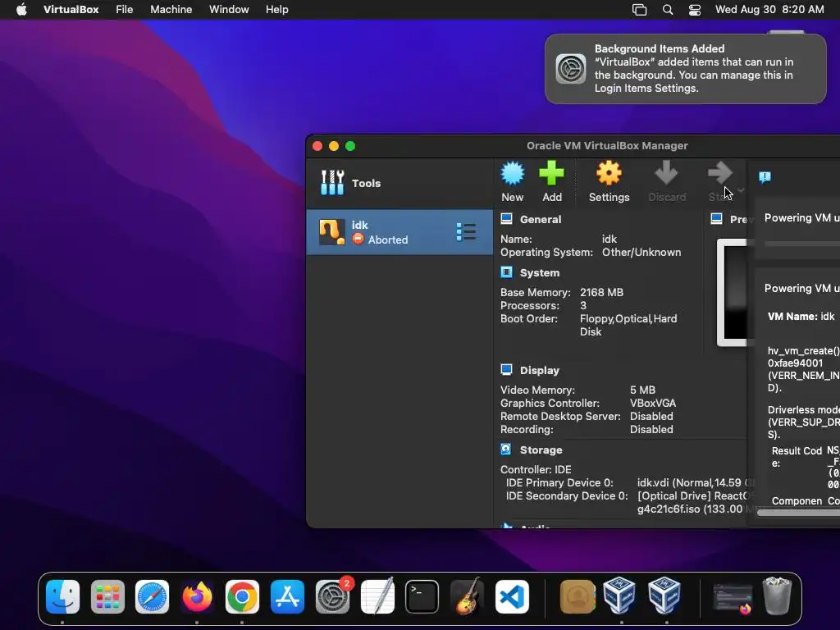Viewport: 840px width, 630px height.
Task: Click the Preview section monitor icon
Action: pyautogui.click(x=716, y=218)
